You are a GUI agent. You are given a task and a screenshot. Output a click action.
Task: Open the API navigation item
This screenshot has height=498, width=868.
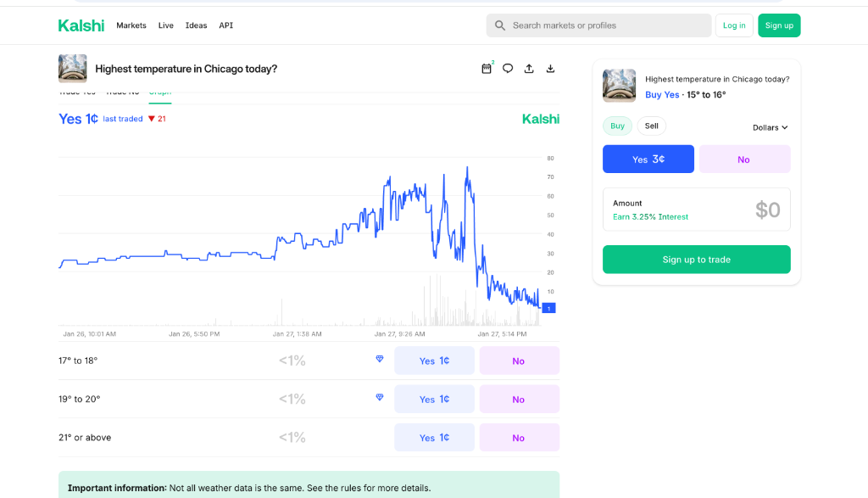(225, 25)
